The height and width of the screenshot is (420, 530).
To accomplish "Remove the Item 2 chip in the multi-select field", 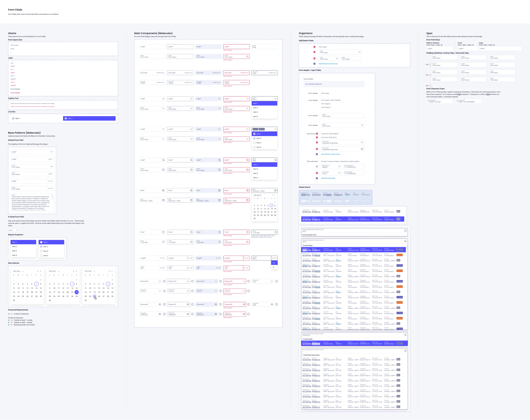I will (x=264, y=129).
